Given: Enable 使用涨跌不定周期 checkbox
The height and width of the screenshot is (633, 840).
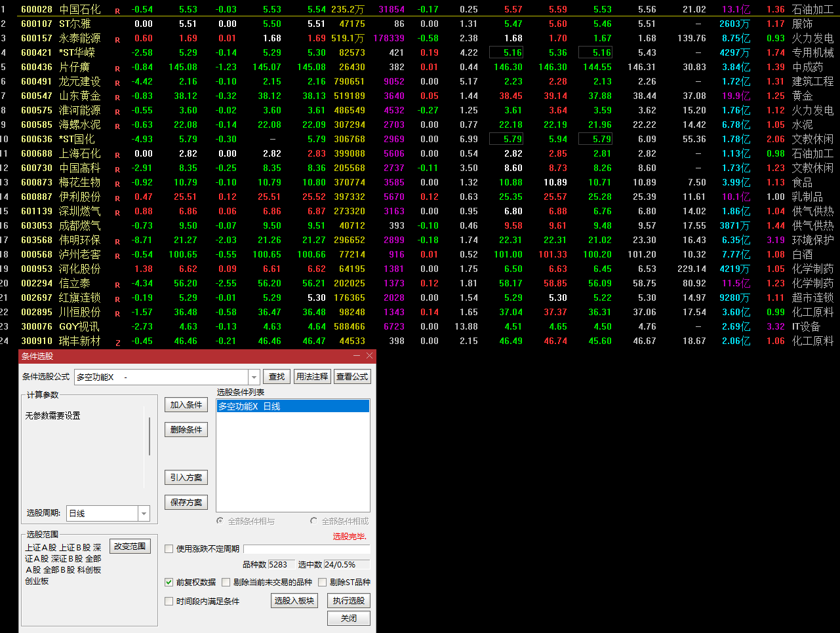Looking at the screenshot, I should [x=169, y=549].
